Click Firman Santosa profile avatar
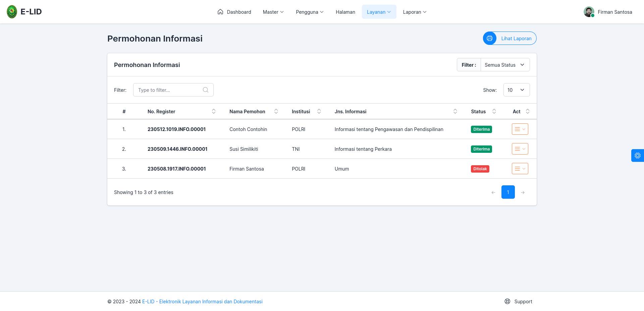The image size is (644, 311). click(x=589, y=12)
